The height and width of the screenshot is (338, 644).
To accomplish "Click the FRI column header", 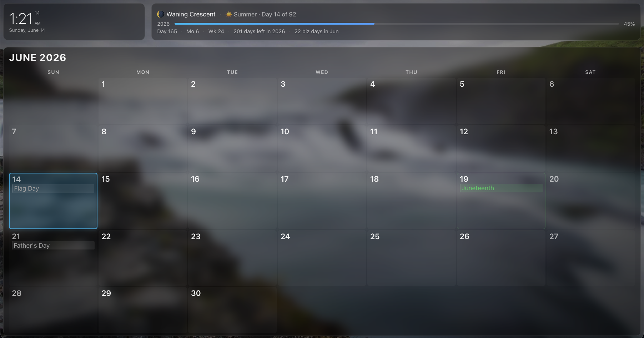I will coord(501,72).
